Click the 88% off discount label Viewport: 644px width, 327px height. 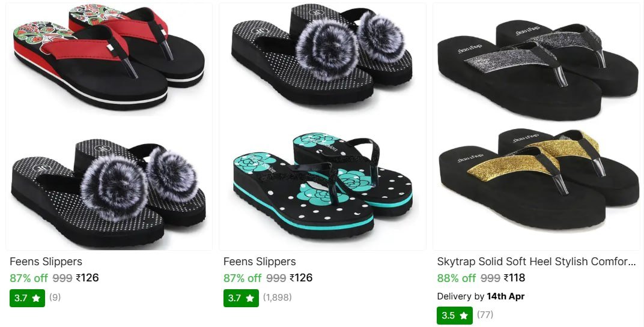457,278
